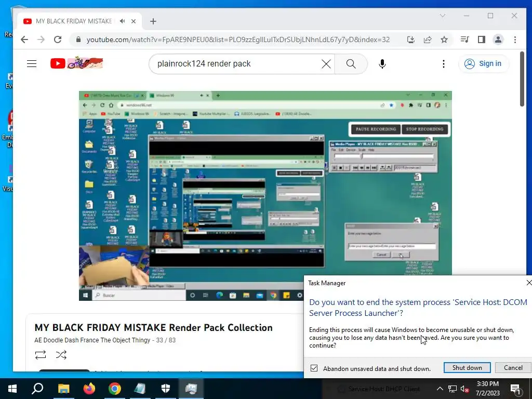
Task: Bookmark this page with the star icon
Action: click(x=444, y=39)
